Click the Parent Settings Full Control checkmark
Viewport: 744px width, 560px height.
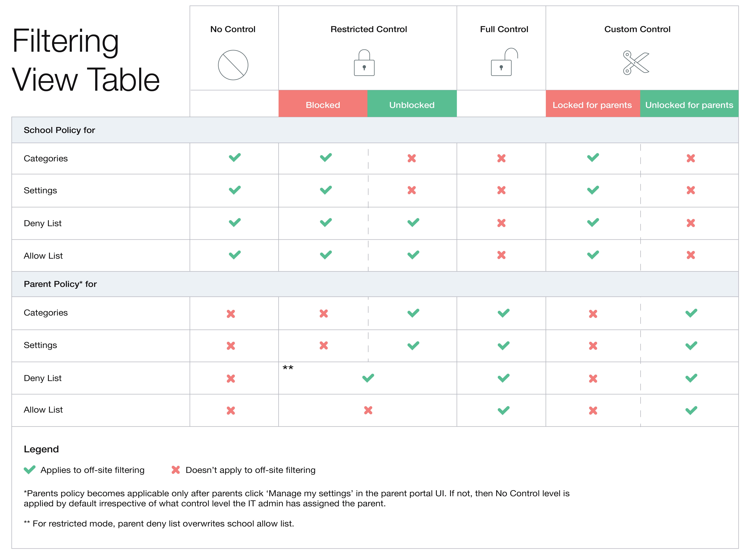click(503, 345)
